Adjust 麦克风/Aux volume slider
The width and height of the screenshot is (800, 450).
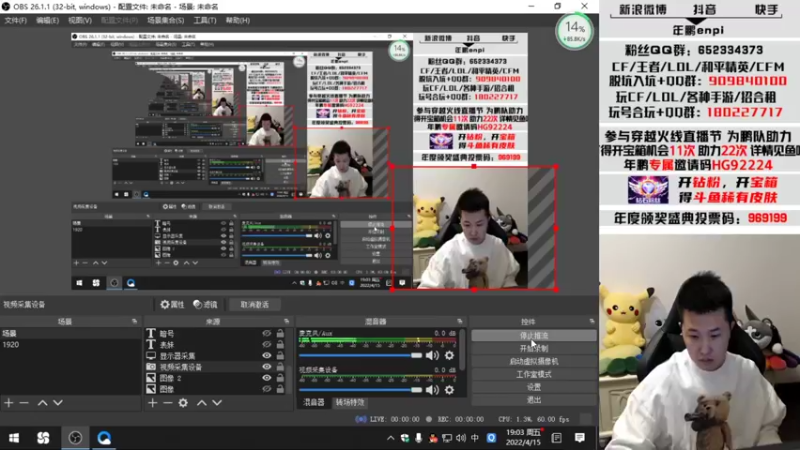click(360, 355)
